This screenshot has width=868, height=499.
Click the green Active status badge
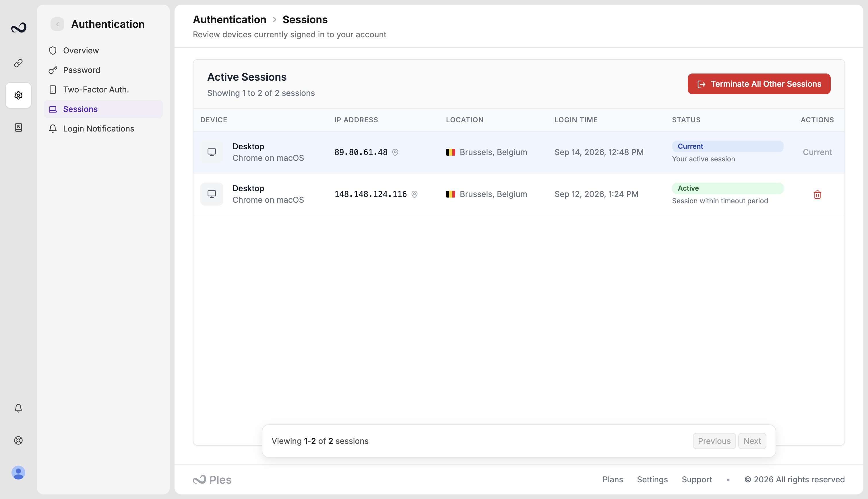pyautogui.click(x=727, y=188)
